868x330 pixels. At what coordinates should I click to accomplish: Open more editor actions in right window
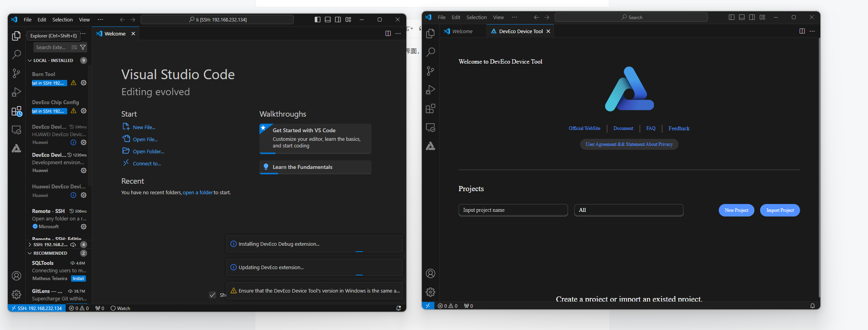tap(812, 31)
